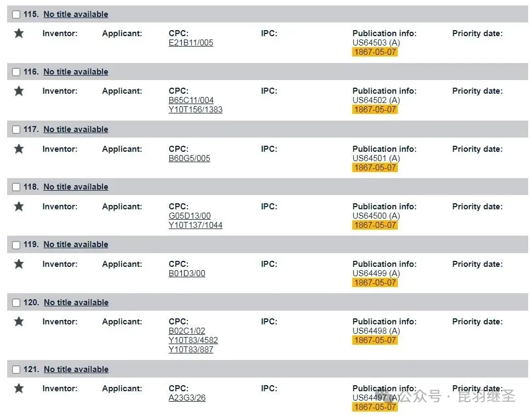This screenshot has height=417, width=532.
Task: Star result 121 in the list
Action: [x=19, y=389]
